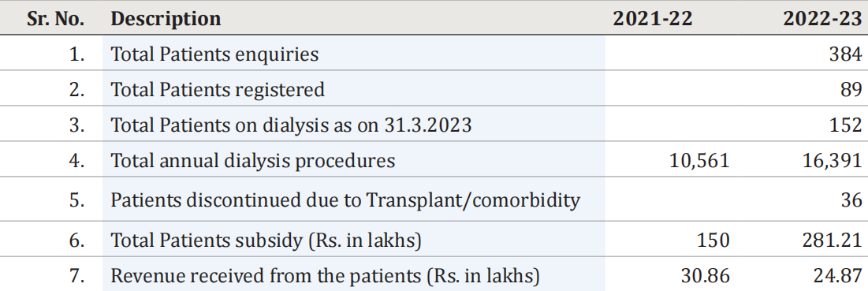Viewport: 868px width, 291px height.
Task: Click the 150 subsidy value for 2021-22
Action: tap(713, 240)
